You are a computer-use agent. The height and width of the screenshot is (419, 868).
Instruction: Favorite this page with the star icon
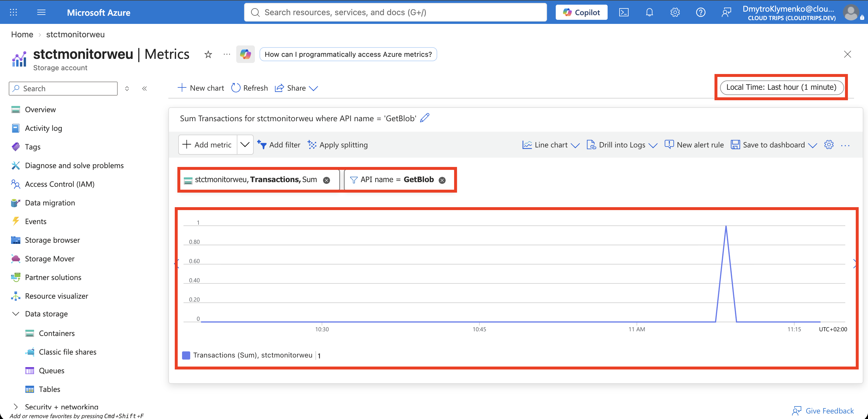(x=208, y=54)
